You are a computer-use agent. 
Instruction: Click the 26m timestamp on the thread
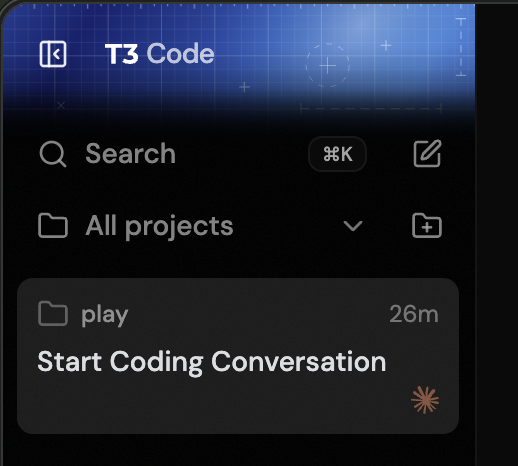pos(414,314)
